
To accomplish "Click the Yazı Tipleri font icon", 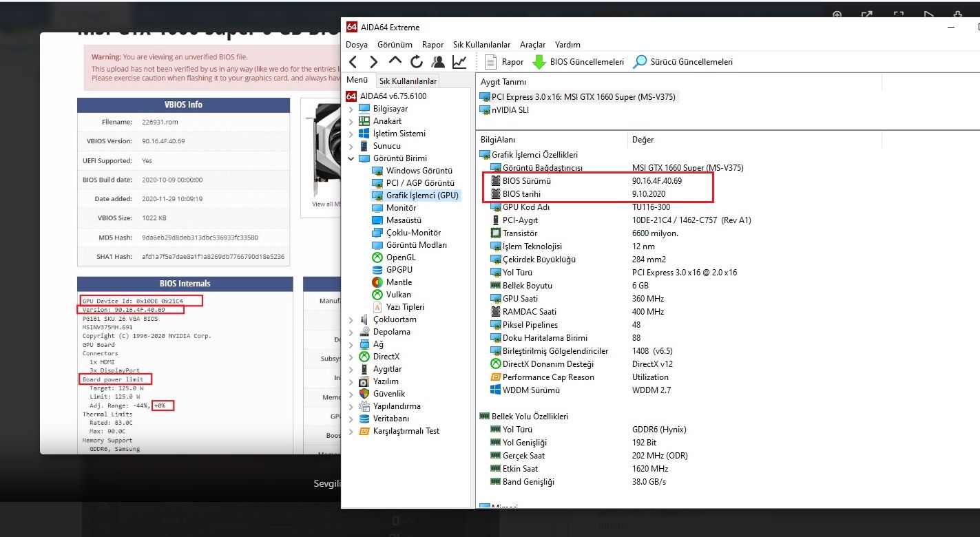I will pos(377,307).
